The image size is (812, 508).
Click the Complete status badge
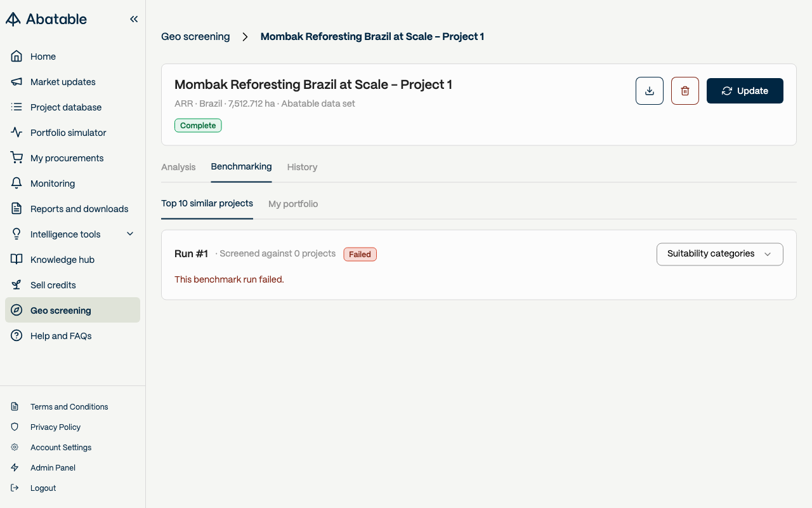coord(198,126)
